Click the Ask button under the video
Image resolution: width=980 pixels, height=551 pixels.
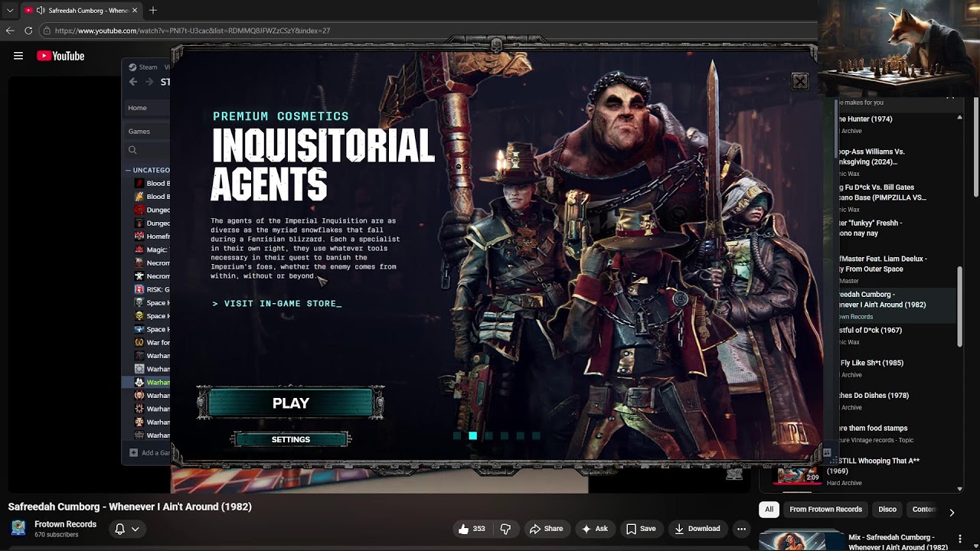[595, 529]
